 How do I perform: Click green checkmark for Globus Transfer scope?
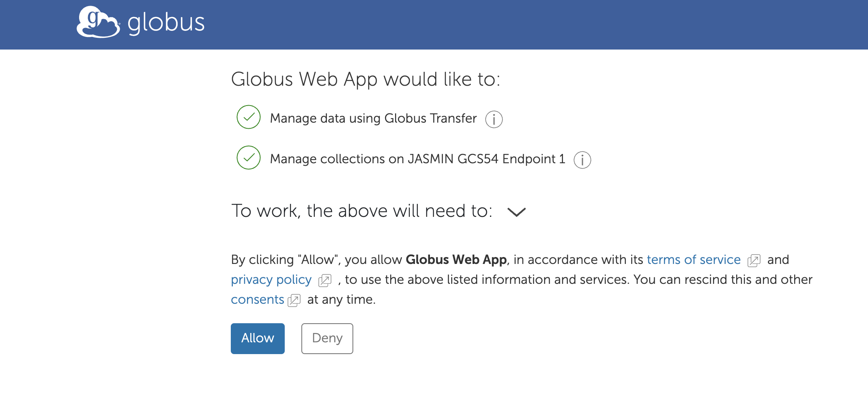249,117
